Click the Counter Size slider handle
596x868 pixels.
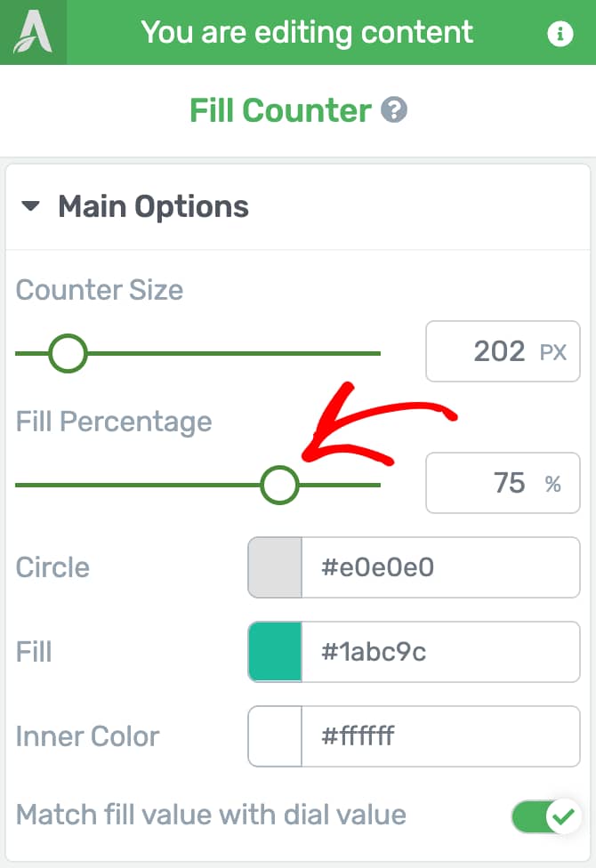pyautogui.click(x=68, y=353)
